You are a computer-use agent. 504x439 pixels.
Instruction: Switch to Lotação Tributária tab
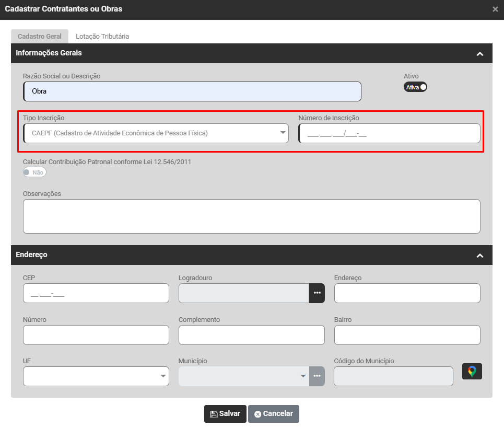click(x=102, y=37)
